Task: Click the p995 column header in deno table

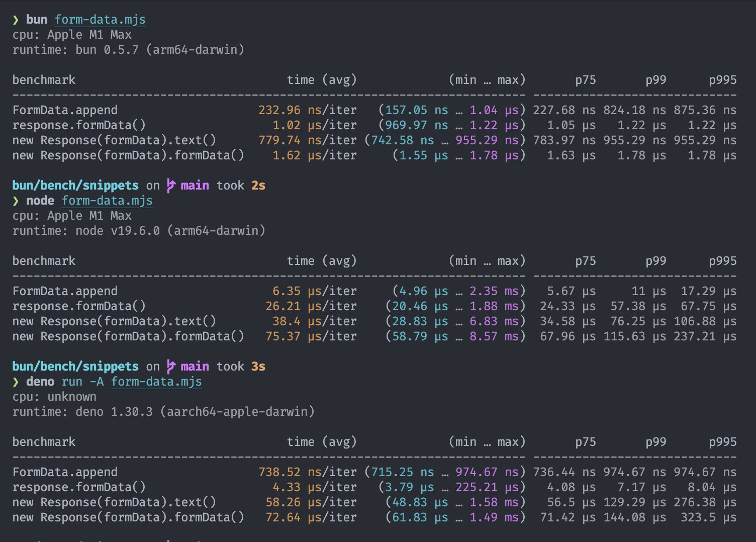Action: pyautogui.click(x=722, y=442)
